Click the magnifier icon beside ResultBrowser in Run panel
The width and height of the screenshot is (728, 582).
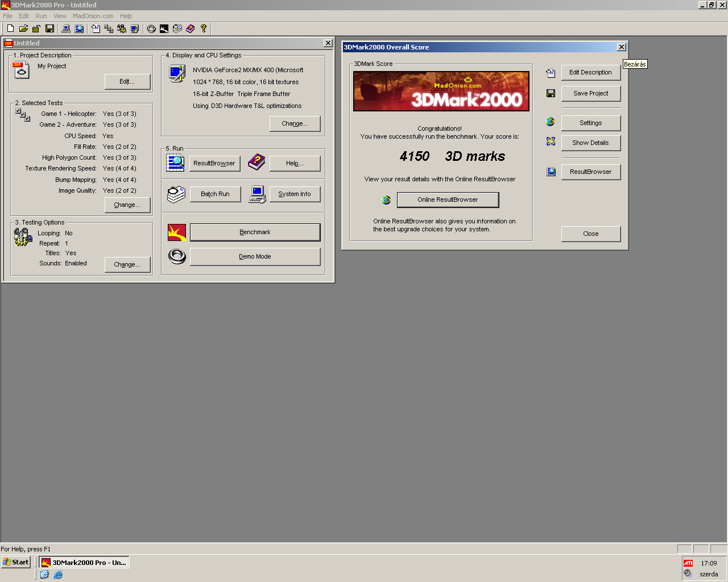[176, 163]
